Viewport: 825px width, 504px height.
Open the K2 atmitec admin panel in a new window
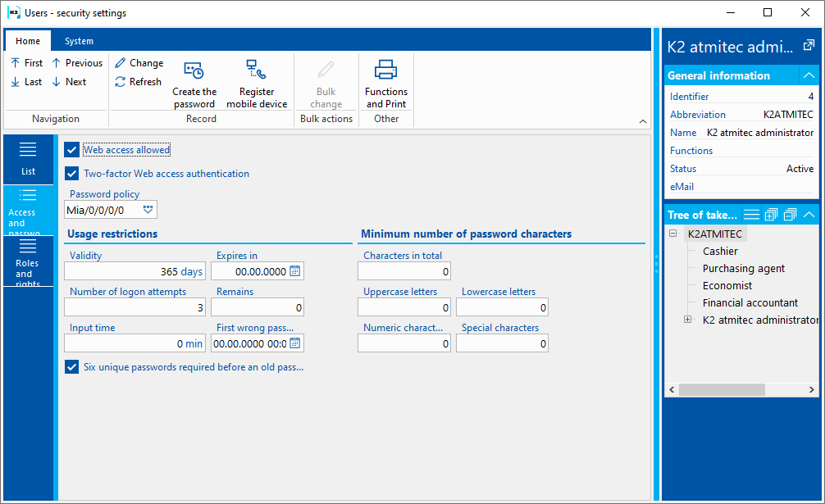pyautogui.click(x=809, y=46)
